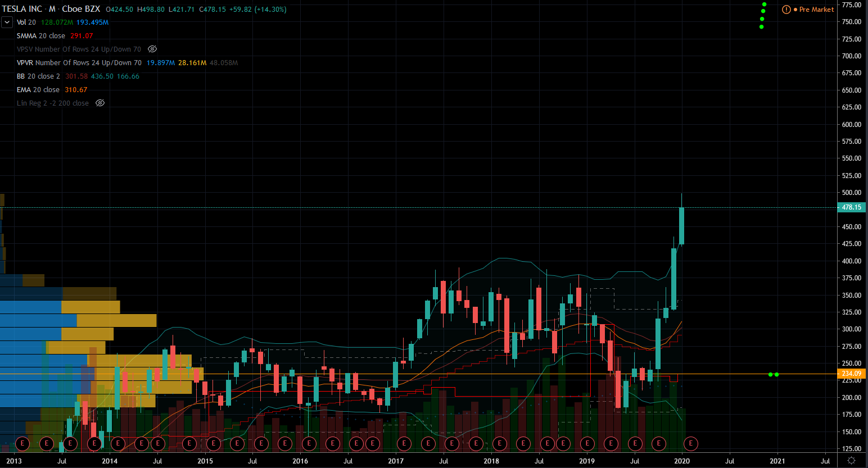Image resolution: width=868 pixels, height=468 pixels.
Task: Click the BB lower value 166.66
Action: pyautogui.click(x=128, y=76)
